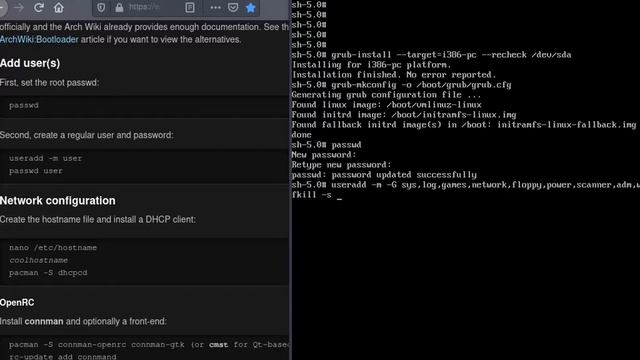This screenshot has width=640, height=360.
Task: Select the pacman -S connman-openrc line
Action: [149, 344]
